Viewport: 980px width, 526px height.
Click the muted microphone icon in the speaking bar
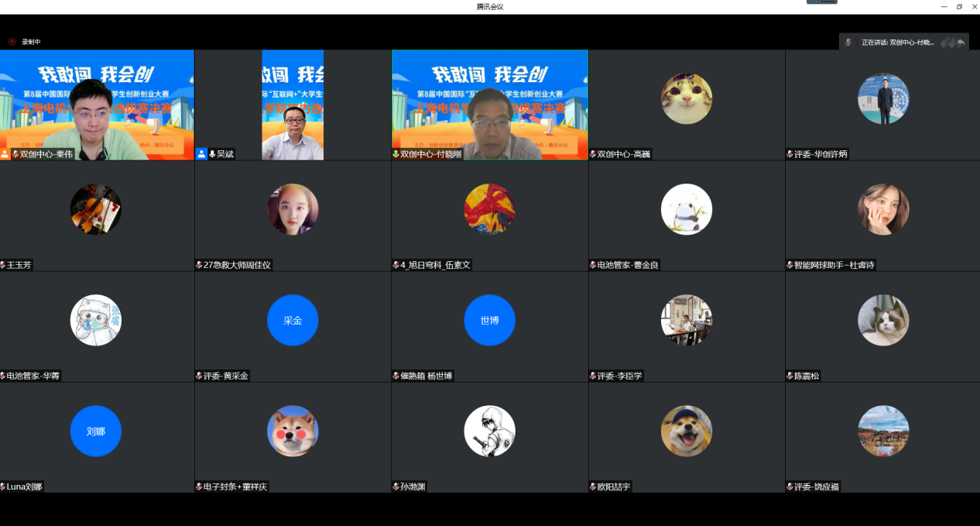click(848, 43)
